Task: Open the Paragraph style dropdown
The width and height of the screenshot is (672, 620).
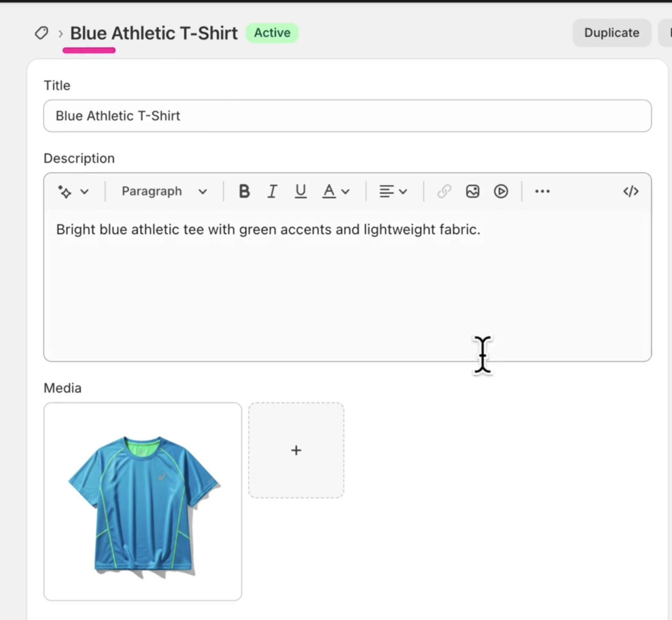Action: (164, 191)
